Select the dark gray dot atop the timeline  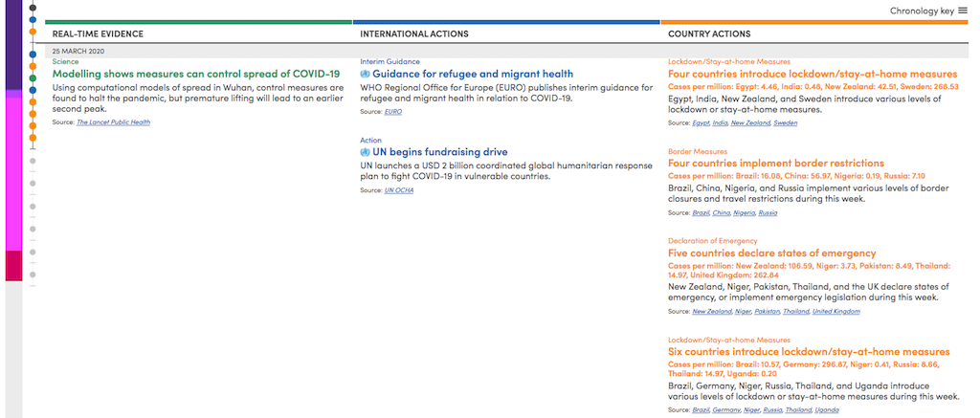[33, 8]
